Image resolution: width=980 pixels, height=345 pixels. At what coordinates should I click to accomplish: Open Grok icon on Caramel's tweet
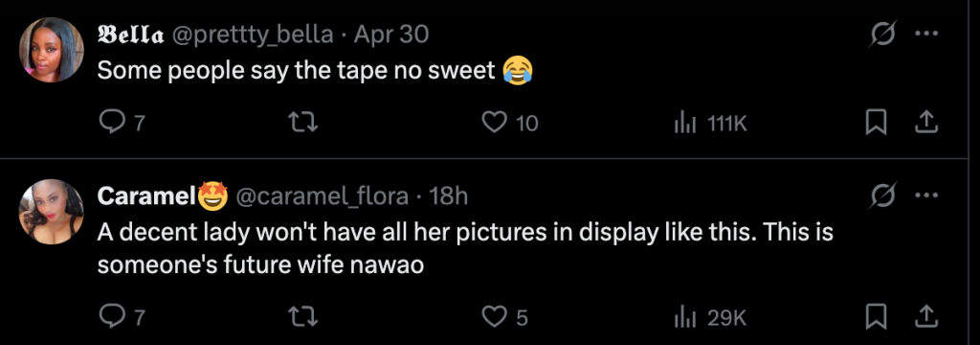click(x=884, y=195)
